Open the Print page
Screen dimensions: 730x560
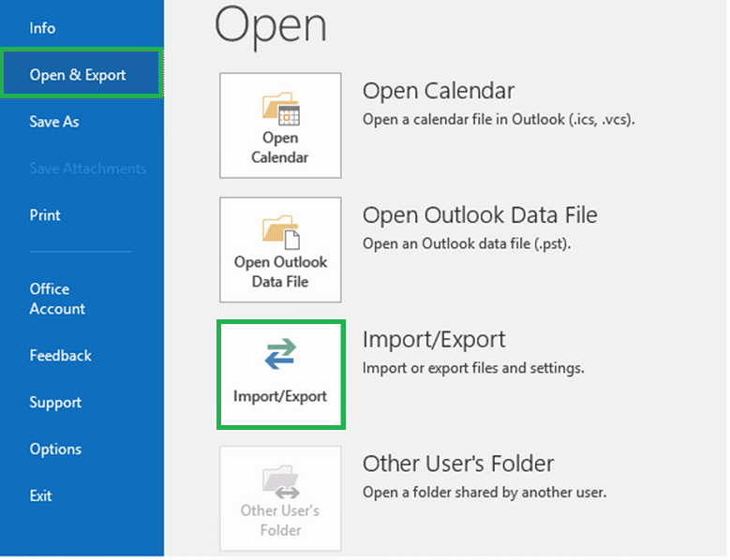coord(45,214)
